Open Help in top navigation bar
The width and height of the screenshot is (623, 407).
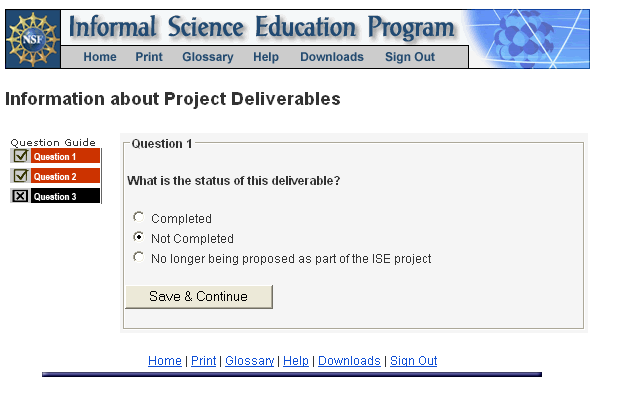pos(266,57)
